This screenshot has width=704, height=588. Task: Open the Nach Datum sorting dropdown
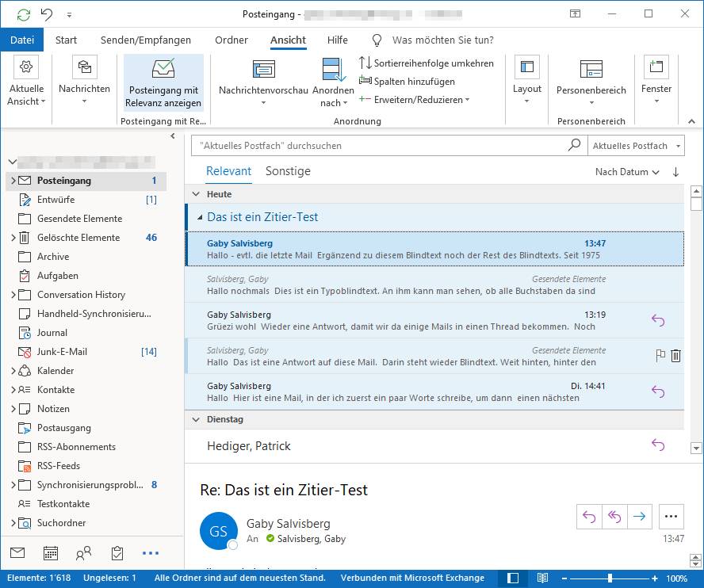click(626, 171)
